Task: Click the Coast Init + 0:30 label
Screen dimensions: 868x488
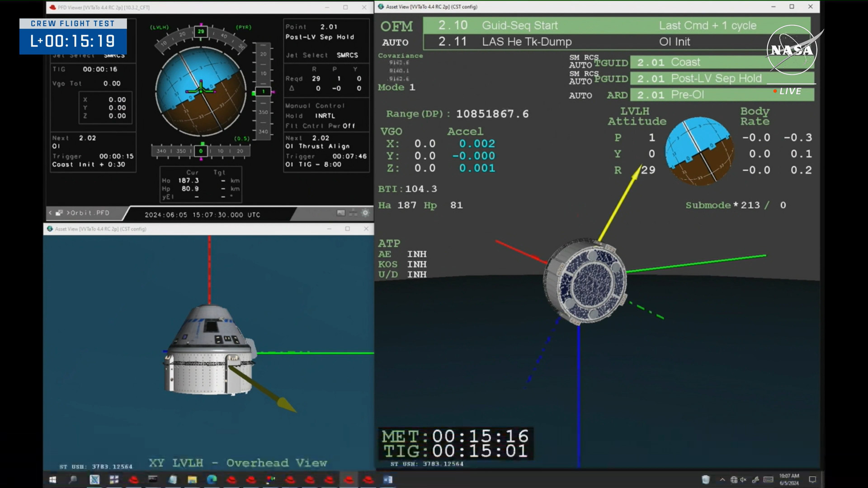Action: point(89,164)
